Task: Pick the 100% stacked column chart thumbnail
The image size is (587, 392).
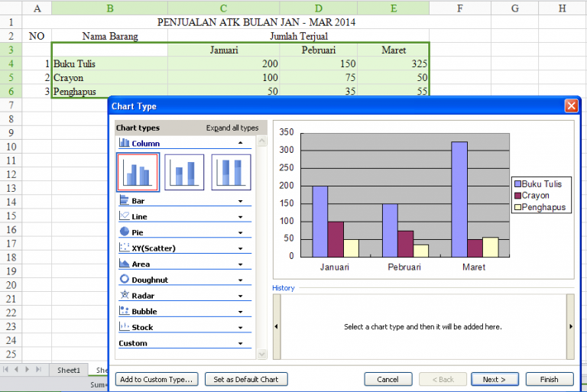Action: [231, 172]
